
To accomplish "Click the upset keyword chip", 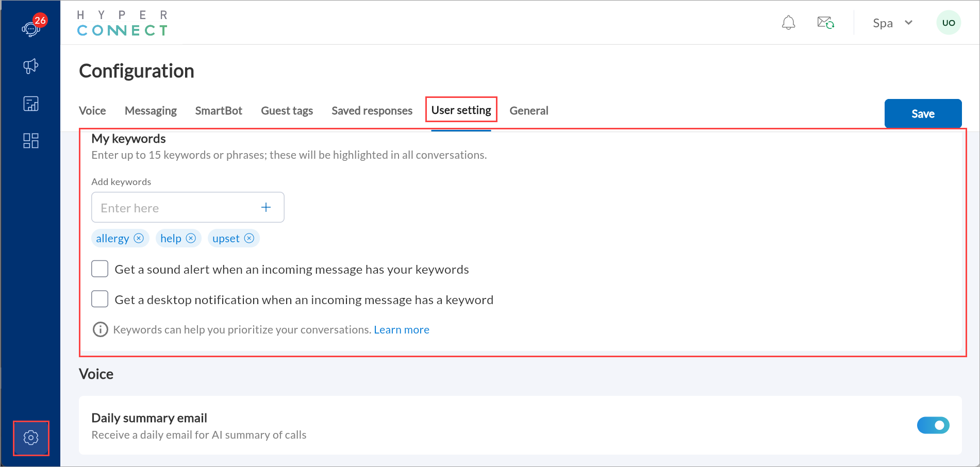I will tap(234, 238).
